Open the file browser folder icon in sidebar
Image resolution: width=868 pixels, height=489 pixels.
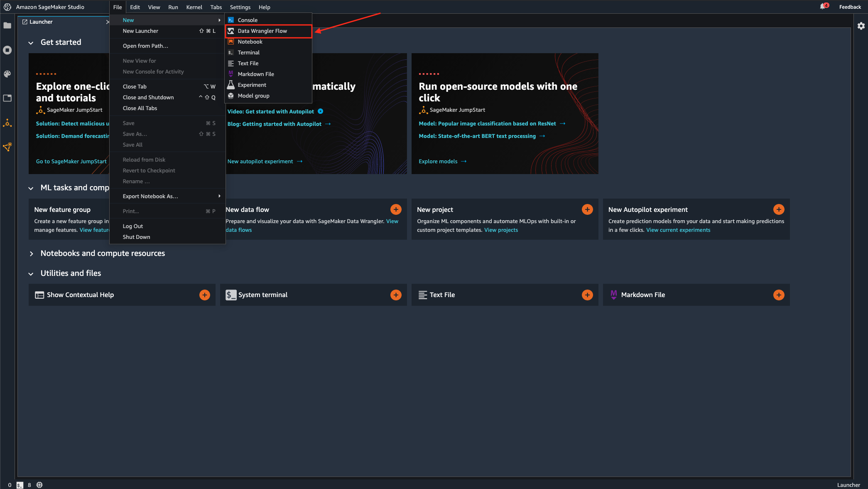tap(7, 26)
